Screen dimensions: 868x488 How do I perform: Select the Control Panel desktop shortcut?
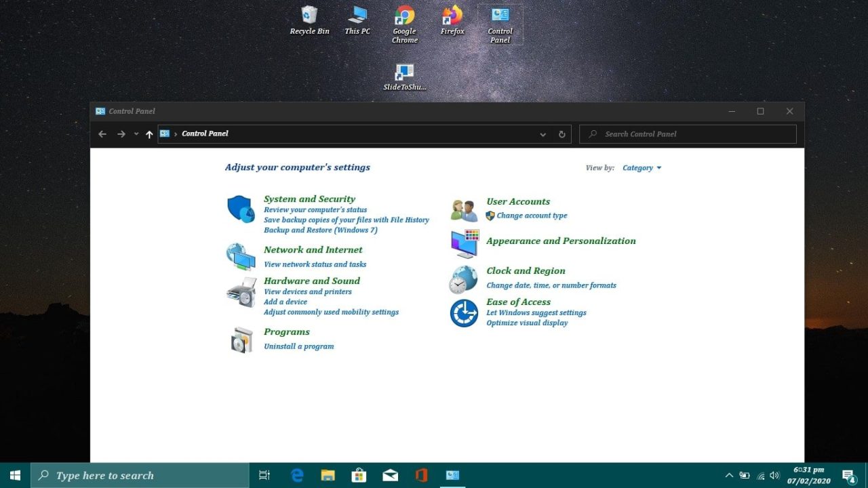tap(500, 24)
